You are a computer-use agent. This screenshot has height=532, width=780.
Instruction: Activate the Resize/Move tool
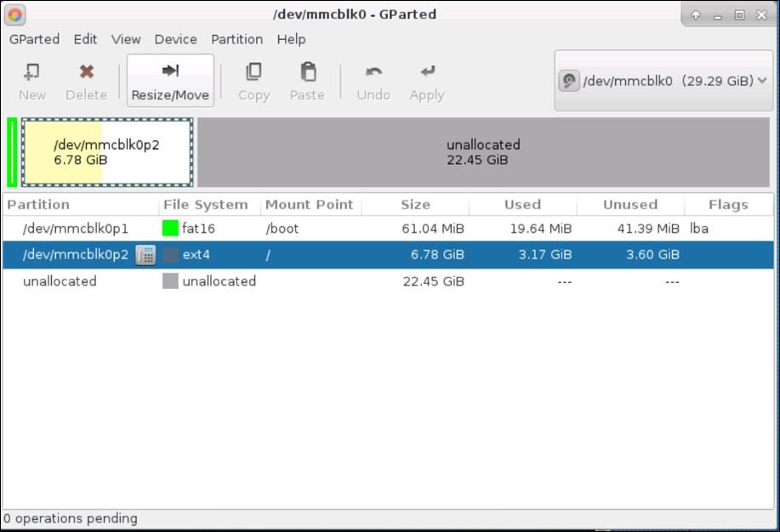pyautogui.click(x=169, y=81)
